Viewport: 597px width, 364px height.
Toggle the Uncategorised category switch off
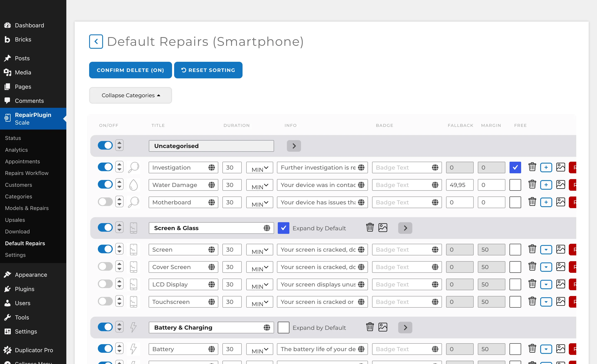tap(105, 145)
